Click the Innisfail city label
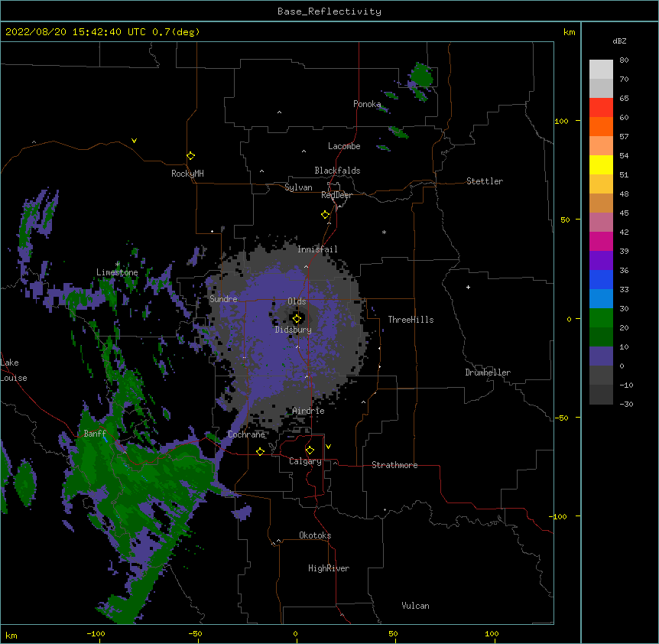659x644 pixels. [x=317, y=249]
